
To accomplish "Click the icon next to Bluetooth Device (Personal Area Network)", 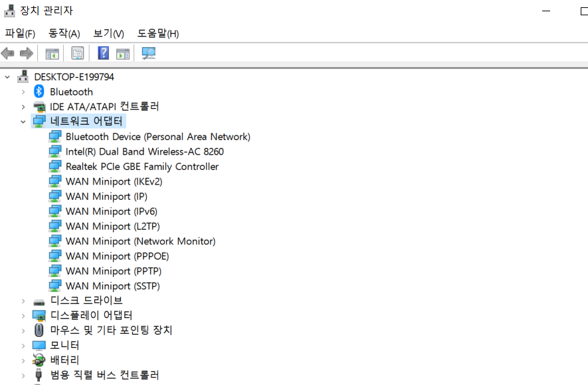I will pyautogui.click(x=55, y=136).
